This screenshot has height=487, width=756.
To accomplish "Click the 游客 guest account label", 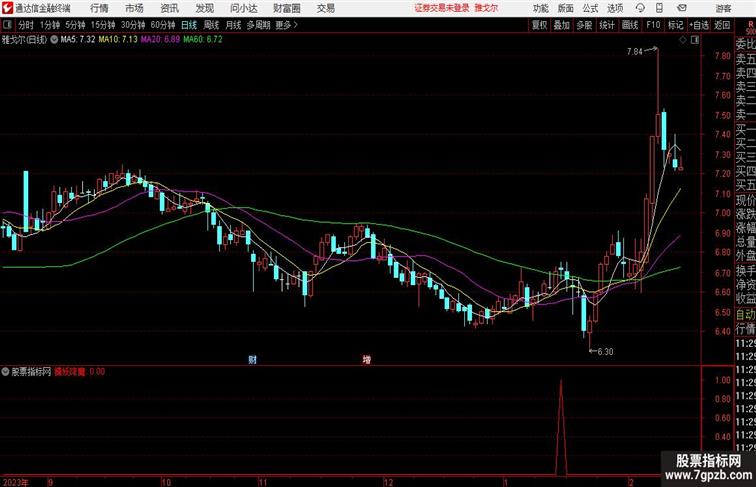I will click(x=723, y=8).
